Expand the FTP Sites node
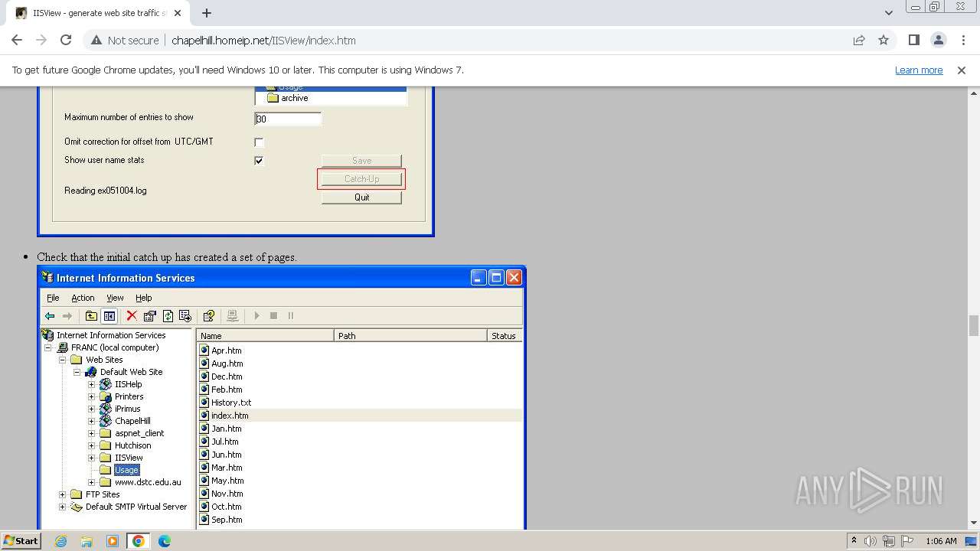980x551 pixels. click(x=63, y=494)
